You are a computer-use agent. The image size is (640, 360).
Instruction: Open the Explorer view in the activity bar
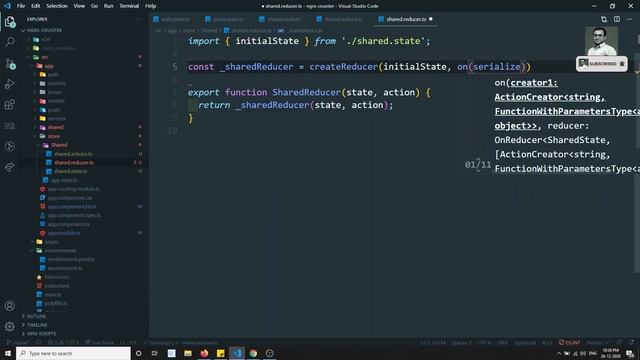10,22
